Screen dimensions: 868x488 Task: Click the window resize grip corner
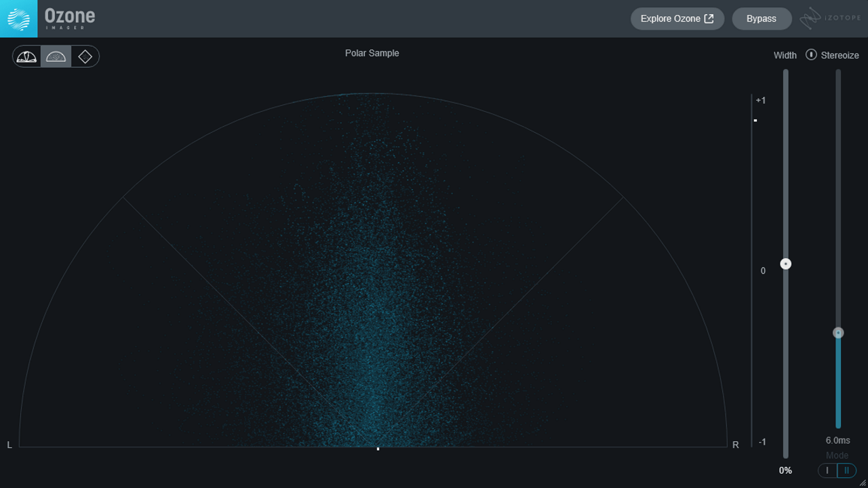[x=863, y=483]
